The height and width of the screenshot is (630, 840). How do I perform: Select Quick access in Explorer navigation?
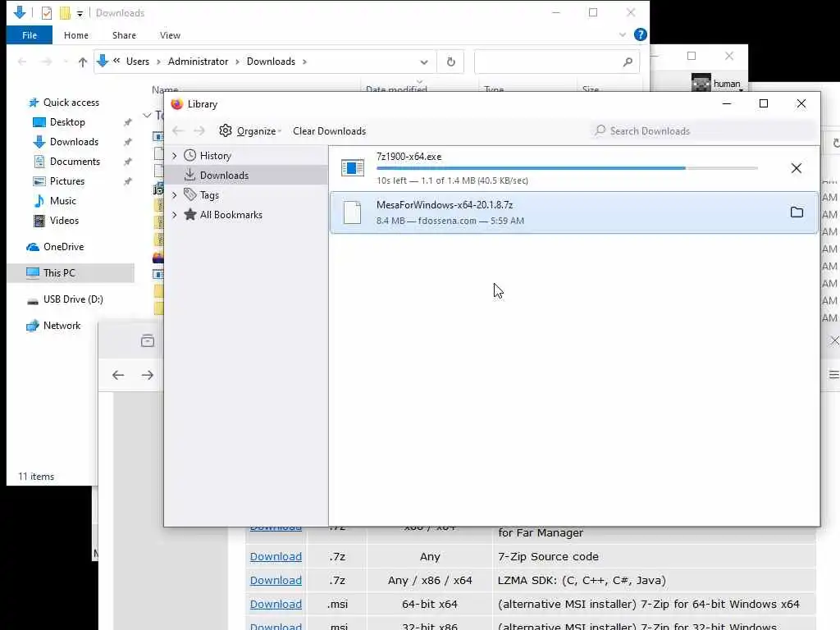[x=71, y=103]
